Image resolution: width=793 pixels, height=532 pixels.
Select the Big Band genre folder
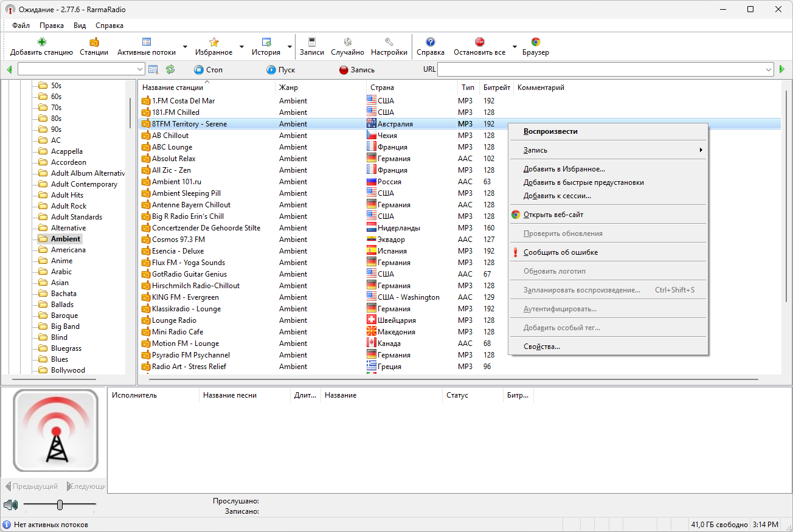pos(65,326)
